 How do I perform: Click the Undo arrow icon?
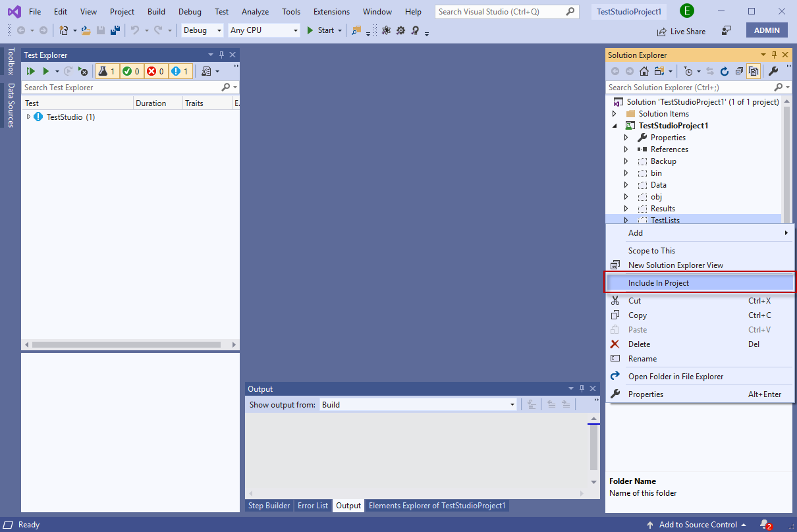click(x=135, y=30)
